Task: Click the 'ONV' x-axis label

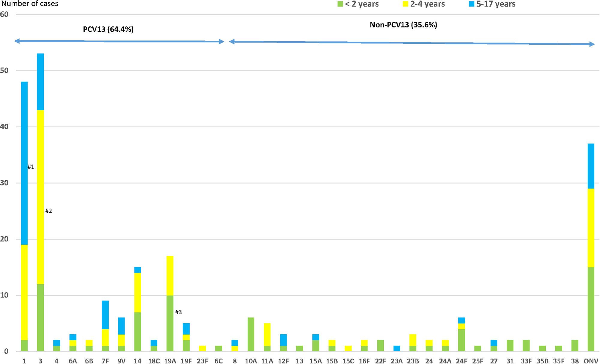Action: [591, 361]
